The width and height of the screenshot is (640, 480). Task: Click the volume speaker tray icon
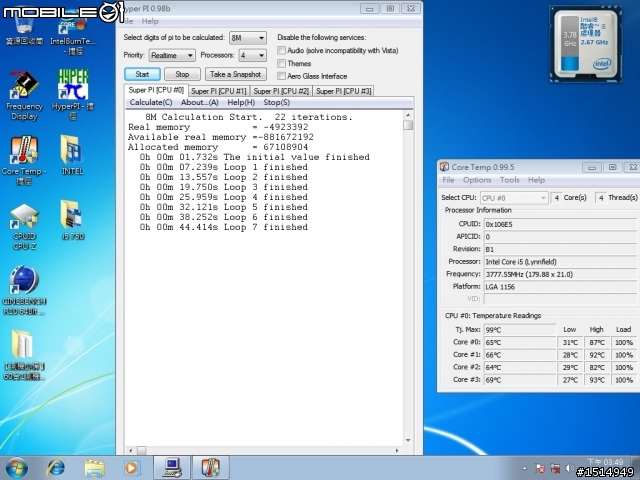(570, 469)
